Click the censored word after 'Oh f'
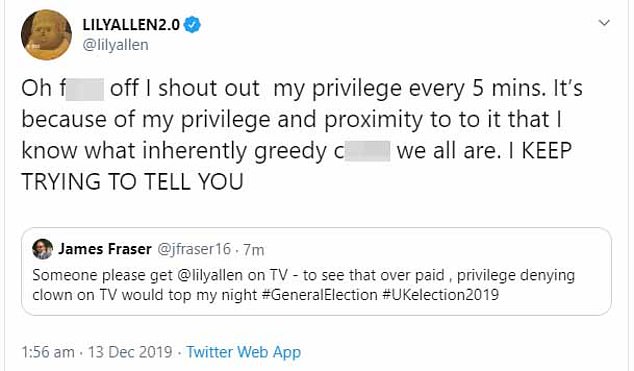The height and width of the screenshot is (371, 634). click(x=85, y=90)
